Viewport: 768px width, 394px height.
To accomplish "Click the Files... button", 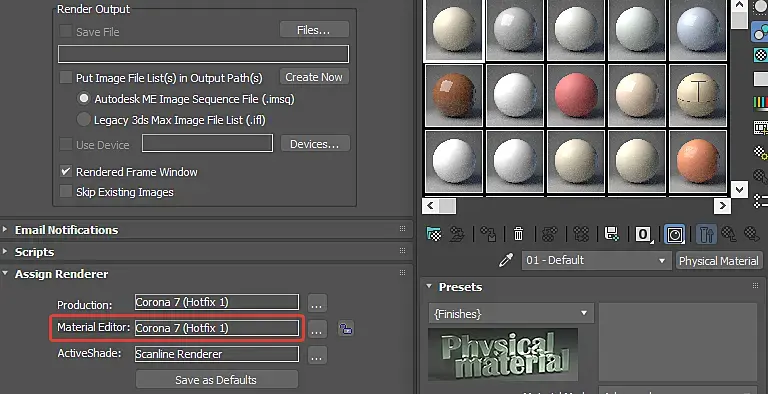I will [314, 30].
